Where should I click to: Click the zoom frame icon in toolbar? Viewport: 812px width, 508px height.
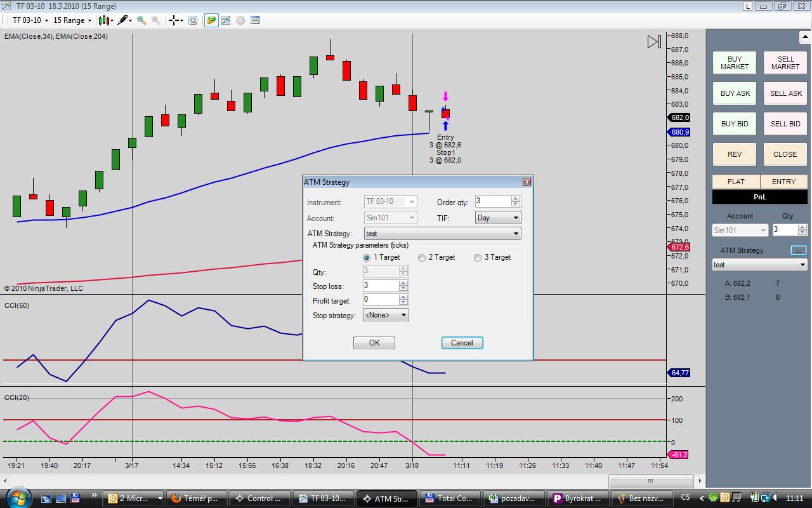coord(193,20)
